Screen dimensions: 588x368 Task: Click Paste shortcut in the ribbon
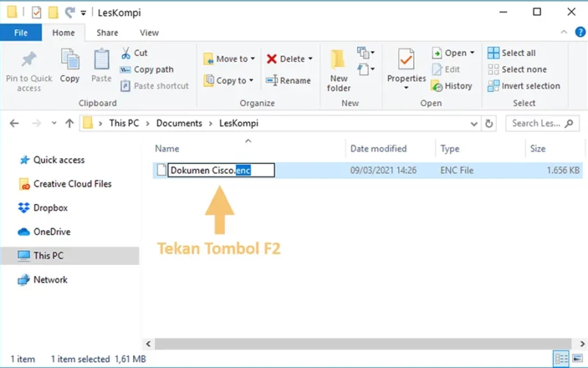coord(154,86)
